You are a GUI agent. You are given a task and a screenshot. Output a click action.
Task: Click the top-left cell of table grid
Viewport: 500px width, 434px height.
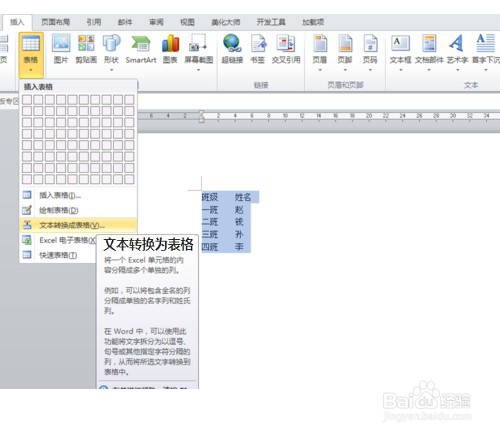tap(27, 100)
